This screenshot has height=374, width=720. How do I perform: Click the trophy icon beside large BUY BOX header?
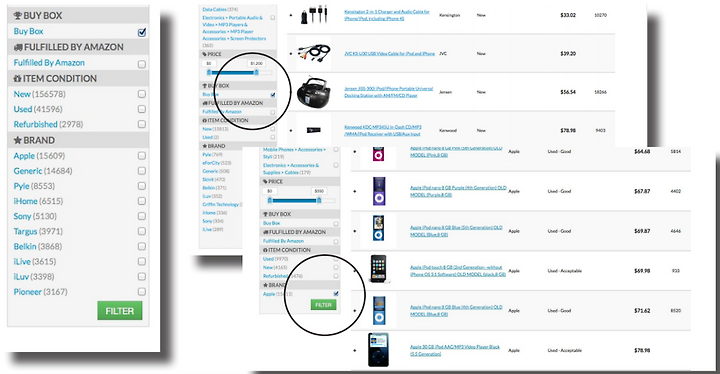tap(17, 16)
